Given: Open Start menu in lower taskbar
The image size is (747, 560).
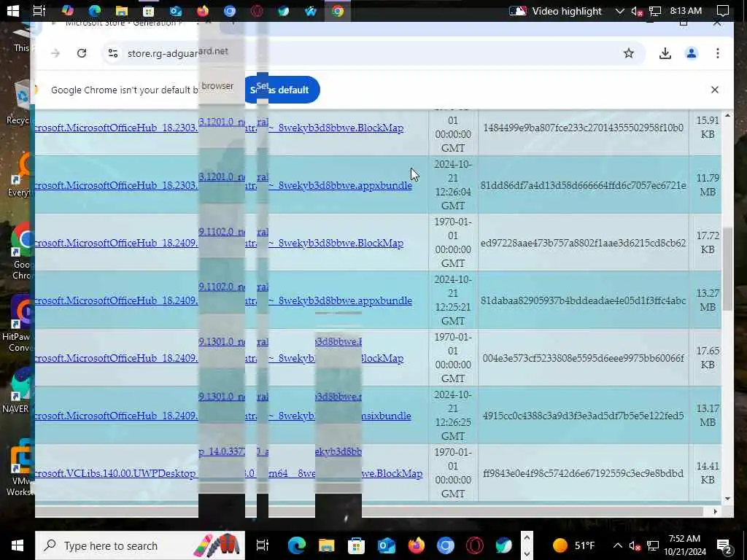Looking at the screenshot, I should coord(18,545).
